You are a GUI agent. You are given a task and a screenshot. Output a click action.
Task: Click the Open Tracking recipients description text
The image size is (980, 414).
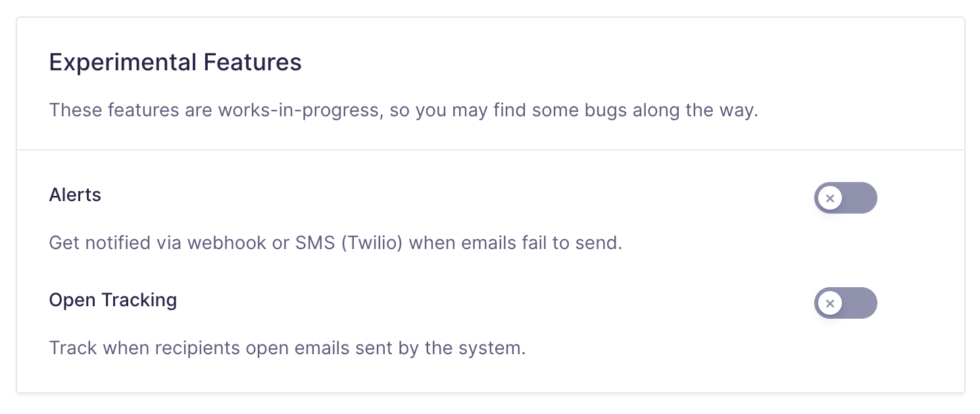pos(287,348)
